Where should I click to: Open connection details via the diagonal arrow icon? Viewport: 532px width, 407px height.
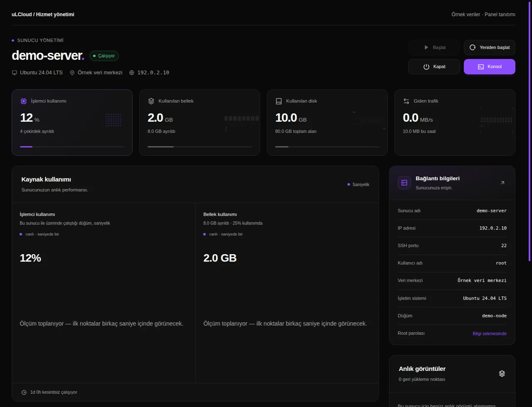(x=502, y=183)
